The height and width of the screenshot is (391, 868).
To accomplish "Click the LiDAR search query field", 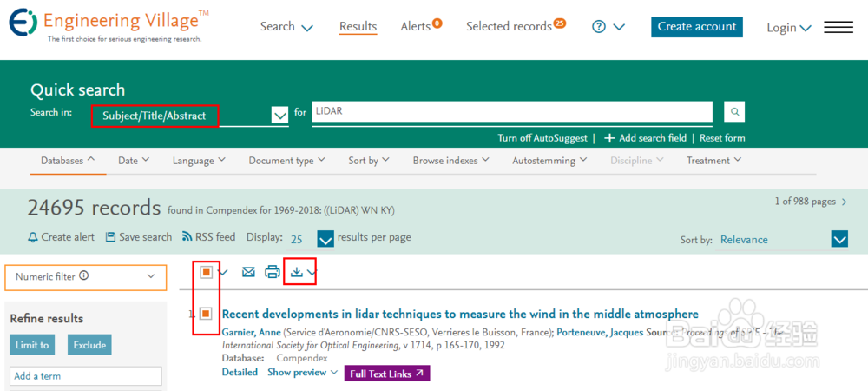I will [512, 112].
